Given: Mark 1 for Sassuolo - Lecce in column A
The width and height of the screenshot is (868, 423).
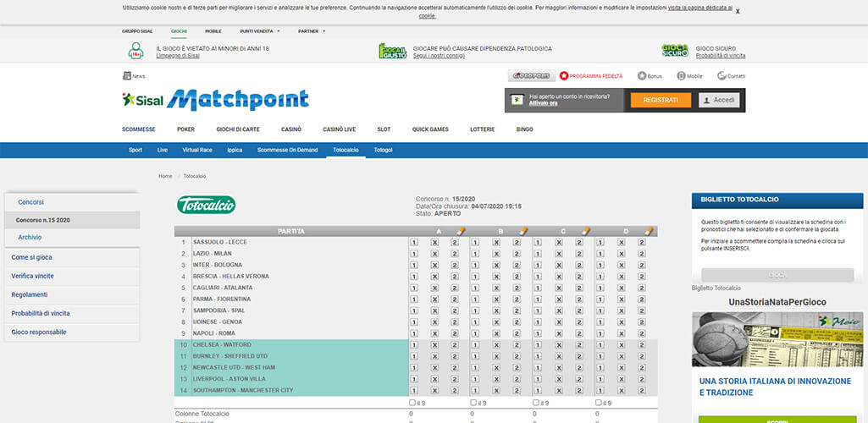Looking at the screenshot, I should (x=414, y=242).
